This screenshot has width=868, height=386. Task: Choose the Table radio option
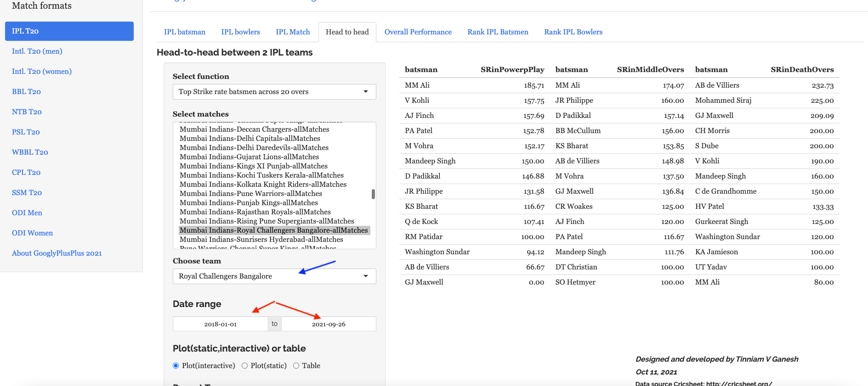tap(296, 366)
